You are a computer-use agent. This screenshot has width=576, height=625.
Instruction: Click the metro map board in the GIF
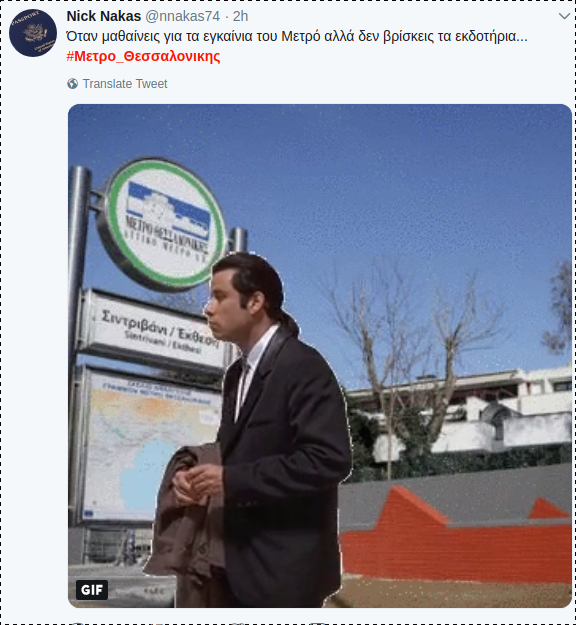(149, 446)
